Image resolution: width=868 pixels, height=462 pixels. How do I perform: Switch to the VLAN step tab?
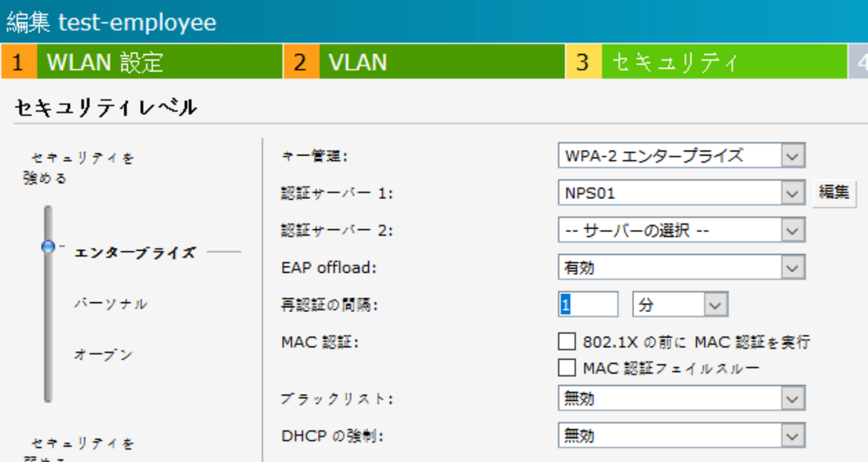(x=424, y=62)
